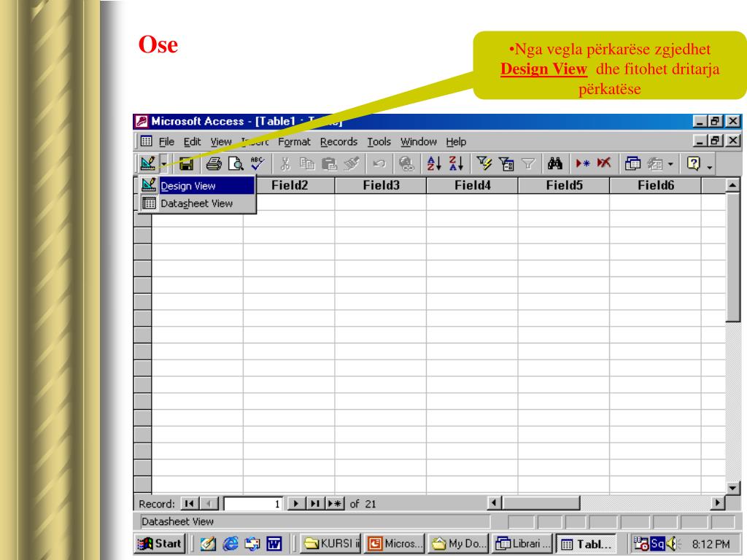Click the New Object toolbar icon
This screenshot has width=747, height=560.
pyautogui.click(x=655, y=164)
